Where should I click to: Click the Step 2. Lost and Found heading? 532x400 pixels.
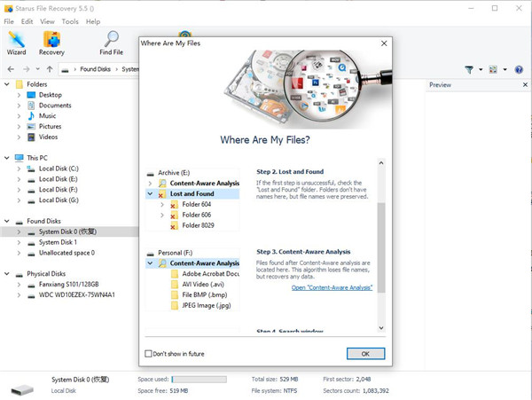pyautogui.click(x=290, y=172)
